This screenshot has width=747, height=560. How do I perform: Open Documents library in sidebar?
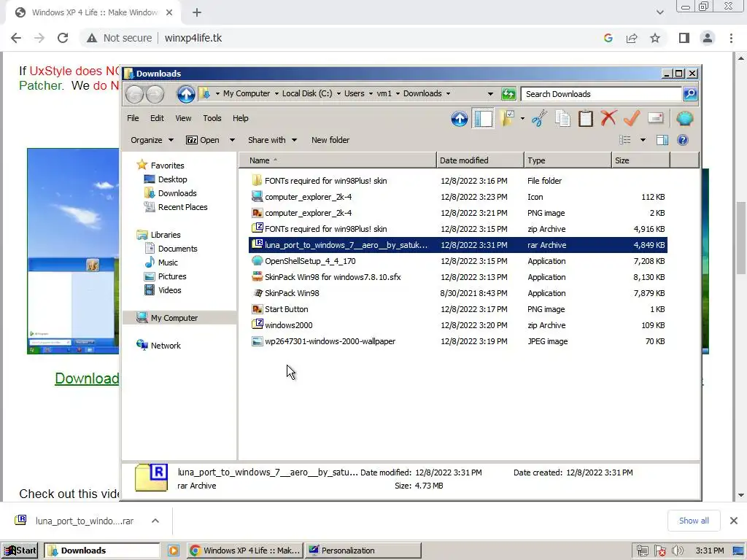(171, 249)
